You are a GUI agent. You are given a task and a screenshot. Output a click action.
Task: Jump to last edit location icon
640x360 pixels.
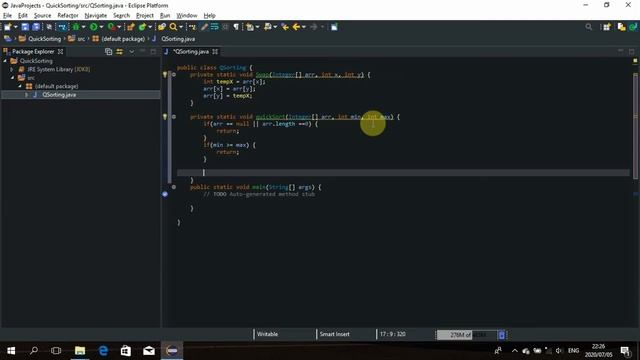click(285, 27)
